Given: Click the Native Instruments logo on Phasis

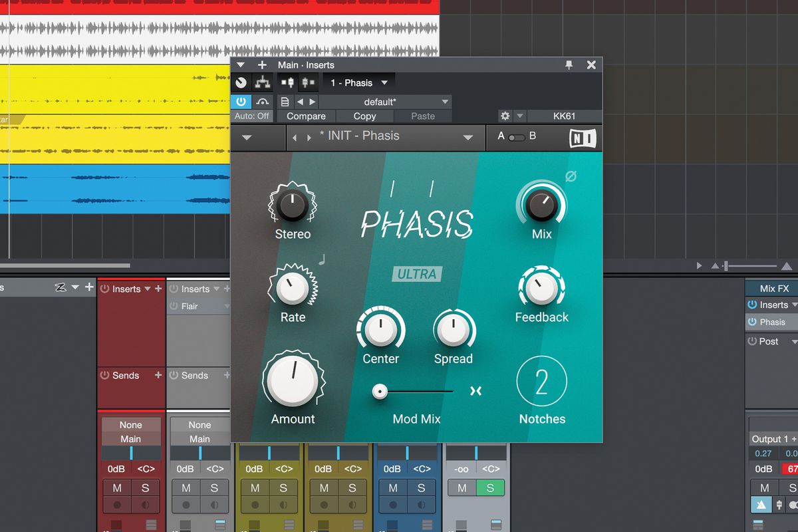Looking at the screenshot, I should (583, 138).
